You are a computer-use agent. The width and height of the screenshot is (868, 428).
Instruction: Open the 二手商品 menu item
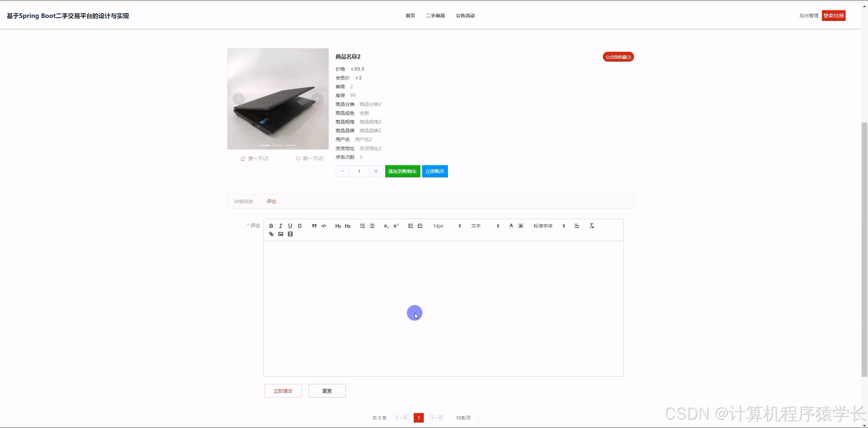[435, 15]
